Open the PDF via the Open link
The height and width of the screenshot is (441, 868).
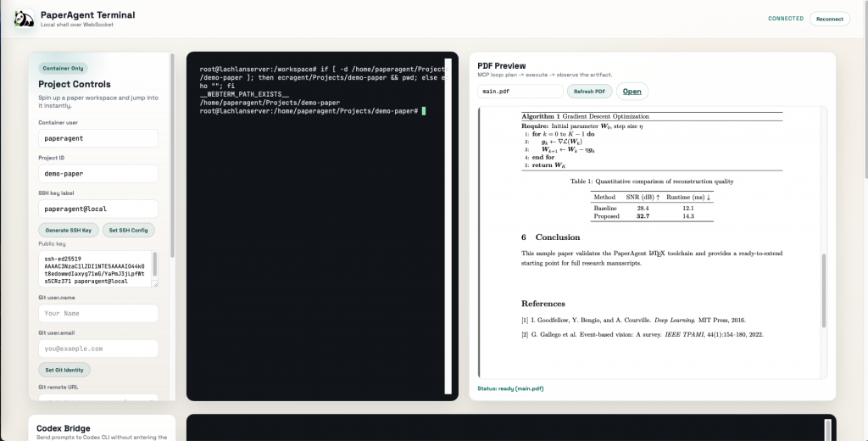click(x=632, y=92)
